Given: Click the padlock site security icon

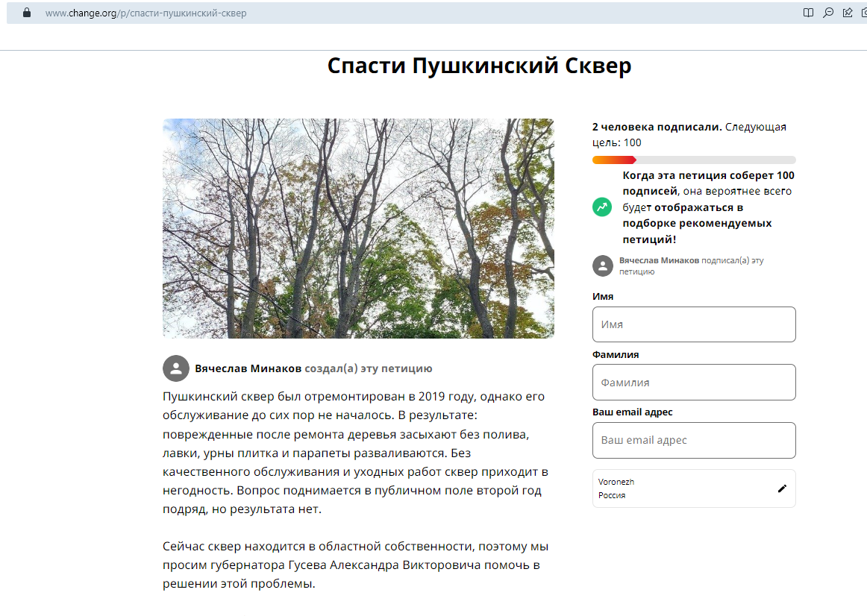Looking at the screenshot, I should 27,13.
